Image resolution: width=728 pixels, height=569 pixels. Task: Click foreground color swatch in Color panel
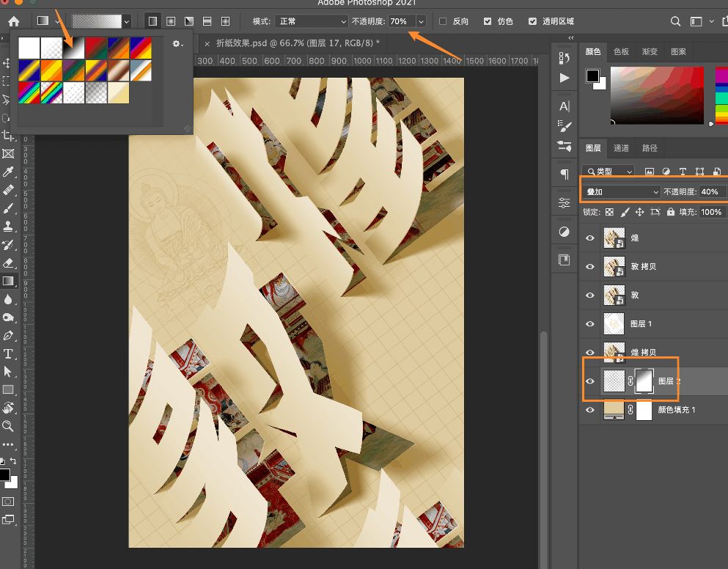pos(592,76)
